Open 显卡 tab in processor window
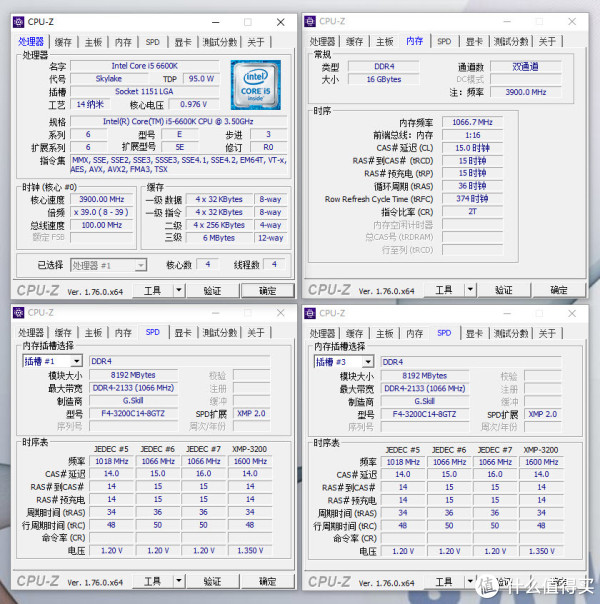Image resolution: width=600 pixels, height=604 pixels. (183, 42)
